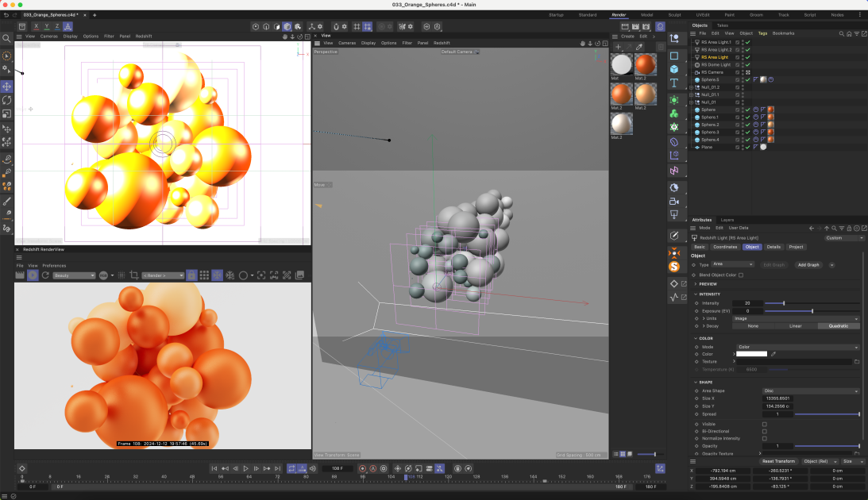Open Preferences menu in Redshift RenderView
The image size is (868, 500).
[54, 266]
